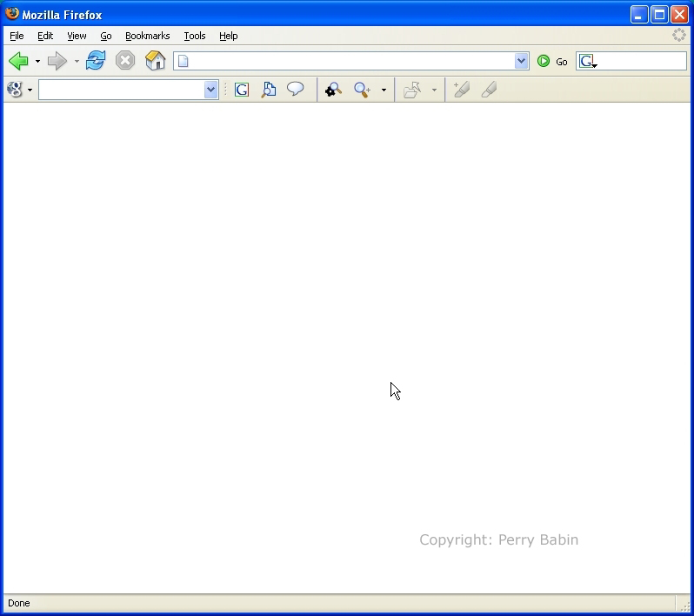Open the dropdown beside magnifier plus icon
The width and height of the screenshot is (694, 616).
[384, 90]
